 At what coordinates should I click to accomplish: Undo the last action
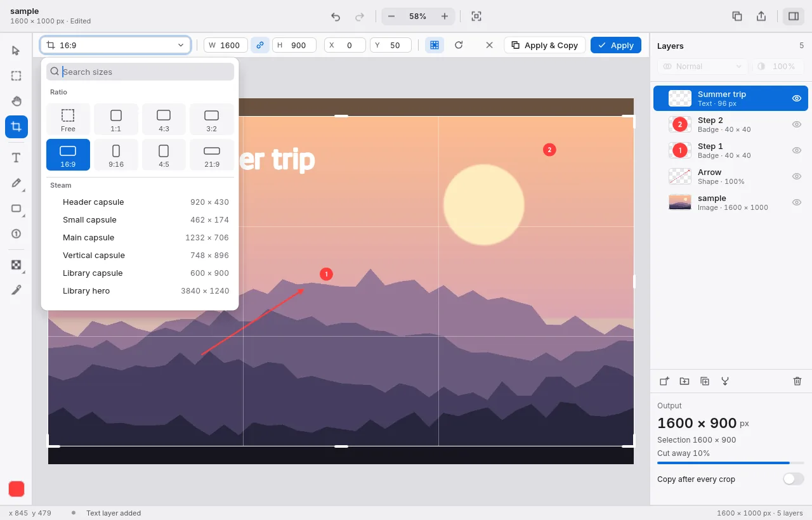336,16
